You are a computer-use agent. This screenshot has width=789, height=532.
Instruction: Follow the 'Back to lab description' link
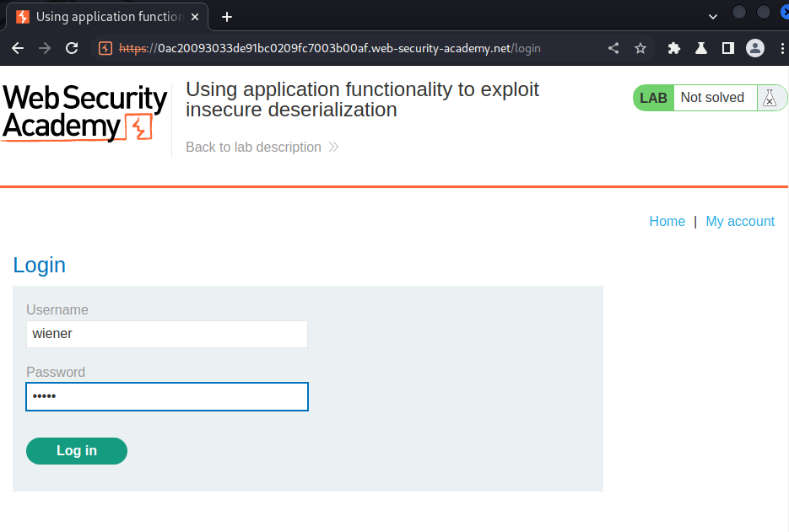click(x=262, y=148)
